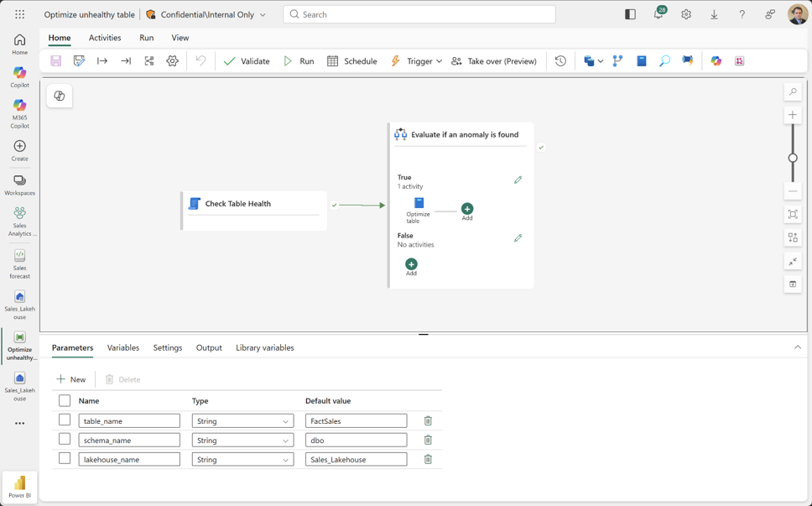
Task: Click the branch source control icon
Action: tap(617, 61)
